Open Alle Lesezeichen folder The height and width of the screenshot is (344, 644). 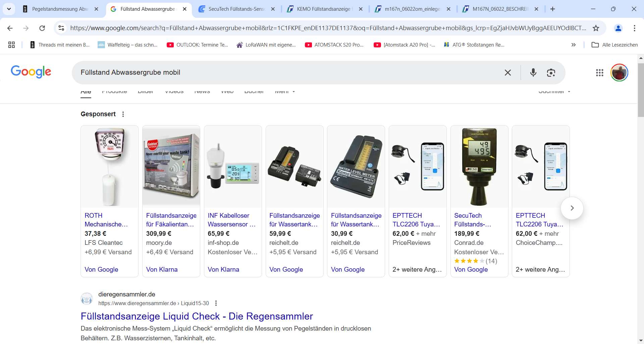coord(614,45)
